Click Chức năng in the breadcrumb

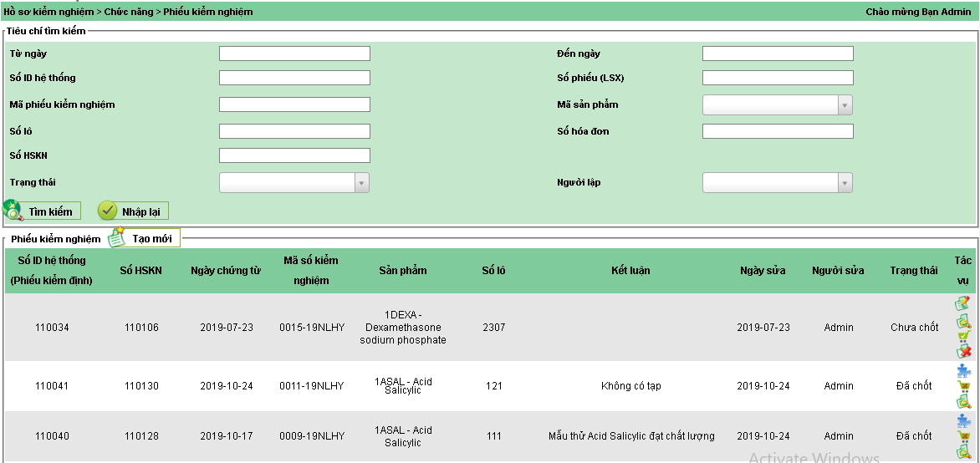tap(128, 11)
